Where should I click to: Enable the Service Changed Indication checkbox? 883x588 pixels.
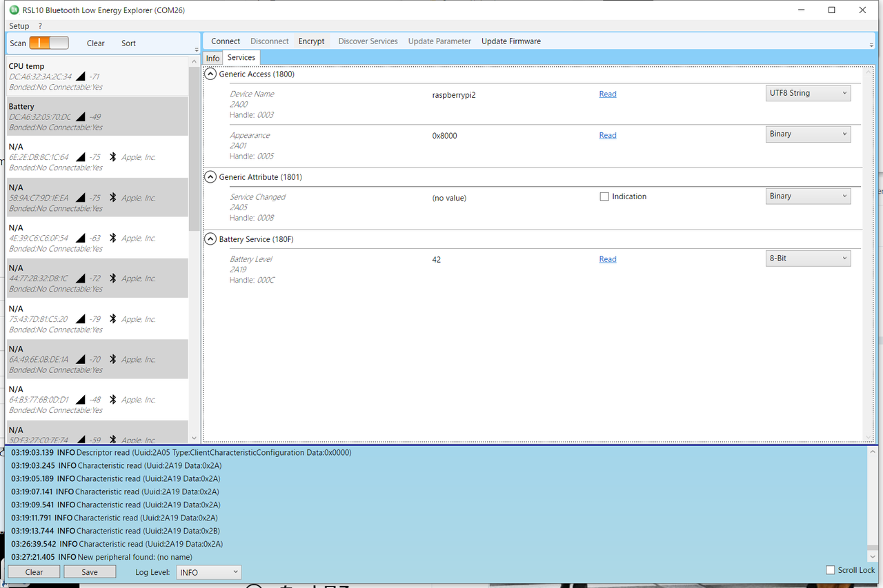coord(604,196)
